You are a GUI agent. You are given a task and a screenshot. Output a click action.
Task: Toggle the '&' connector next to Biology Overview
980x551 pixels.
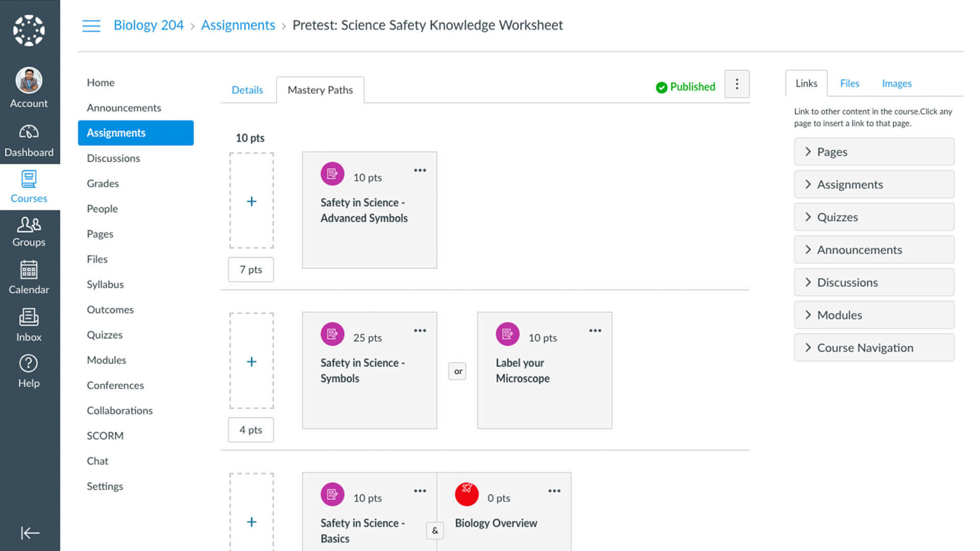(x=435, y=531)
